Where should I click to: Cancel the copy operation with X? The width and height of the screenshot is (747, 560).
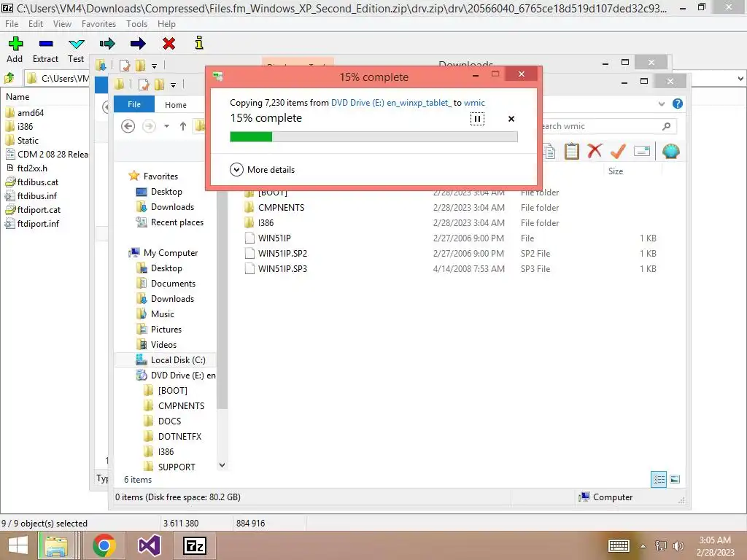[511, 119]
